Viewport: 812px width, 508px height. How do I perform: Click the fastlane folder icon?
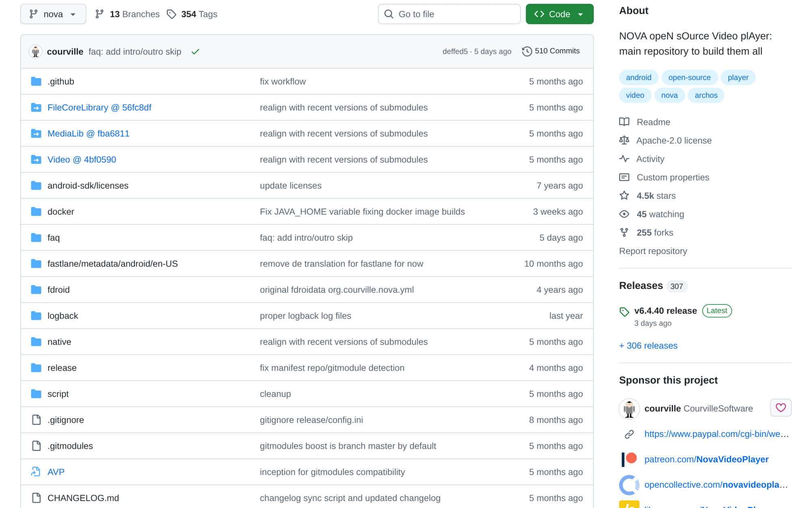[36, 264]
